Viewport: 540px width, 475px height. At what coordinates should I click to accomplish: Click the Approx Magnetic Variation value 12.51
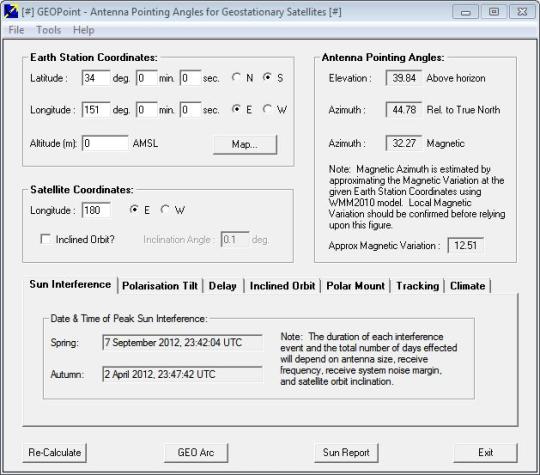point(466,245)
